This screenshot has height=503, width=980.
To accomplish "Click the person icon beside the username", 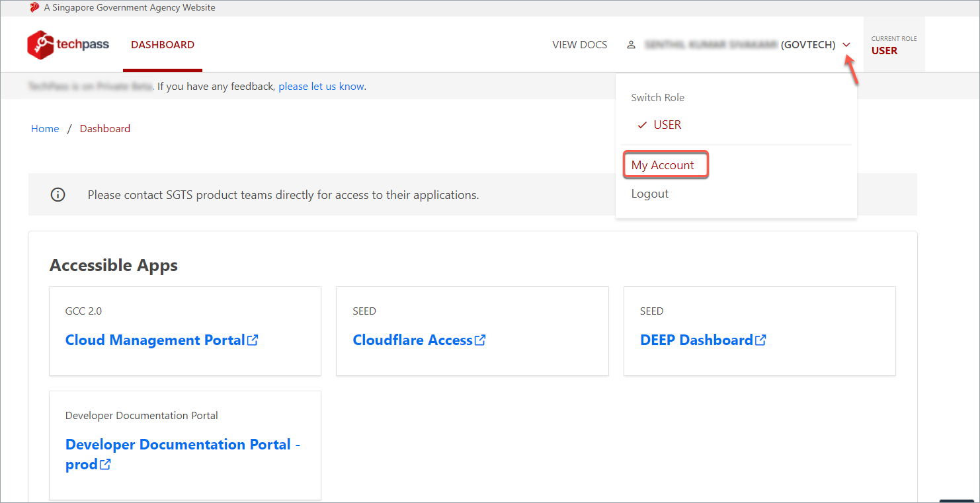I will 631,44.
